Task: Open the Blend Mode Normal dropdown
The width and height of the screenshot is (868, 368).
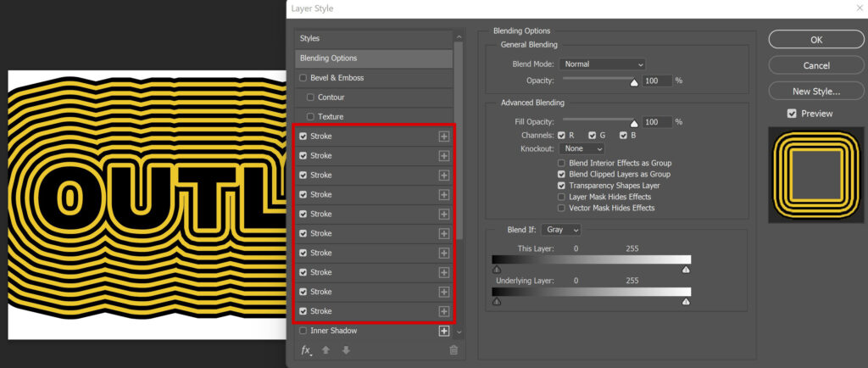Action: click(x=603, y=64)
